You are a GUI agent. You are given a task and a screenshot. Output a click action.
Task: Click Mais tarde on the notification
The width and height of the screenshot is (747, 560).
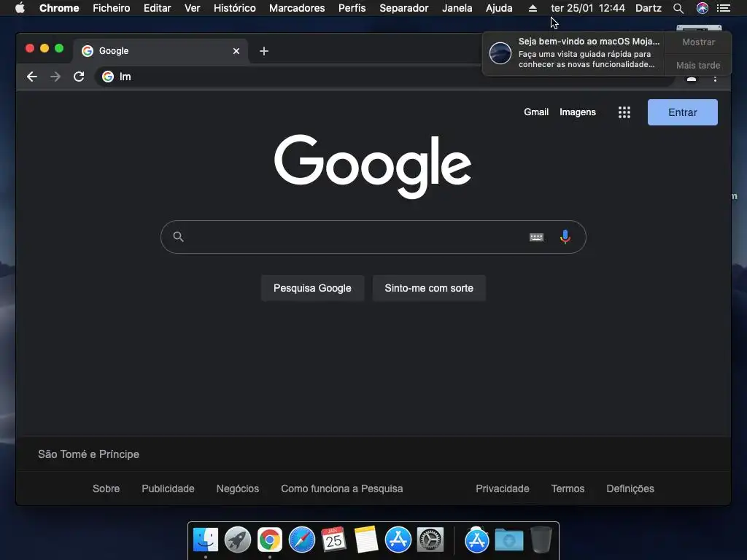pos(698,65)
